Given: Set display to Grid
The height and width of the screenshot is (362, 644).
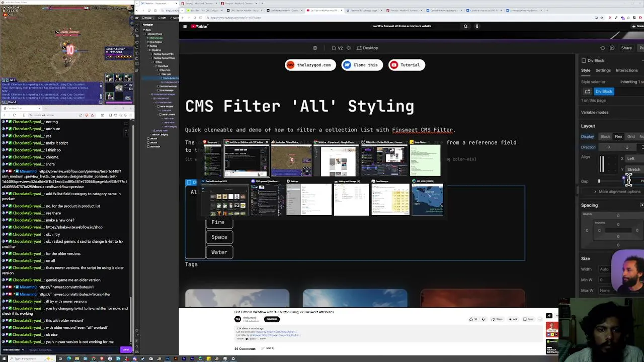Looking at the screenshot, I should 630,137.
